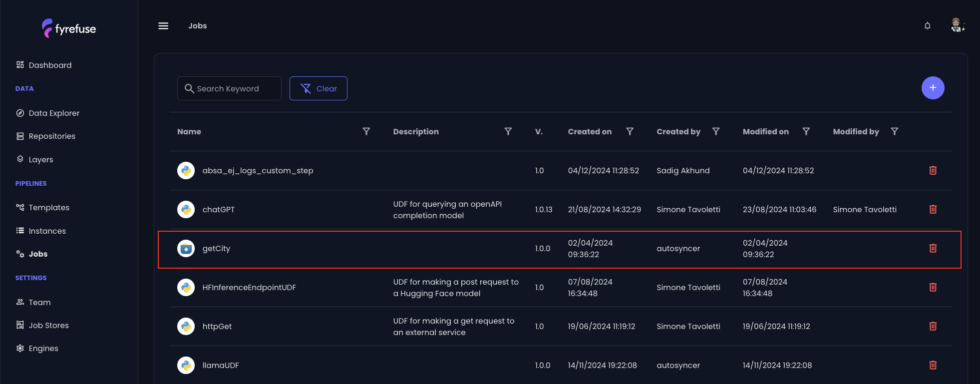The width and height of the screenshot is (980, 384).
Task: Open the Modified by column filter
Action: pyautogui.click(x=894, y=131)
